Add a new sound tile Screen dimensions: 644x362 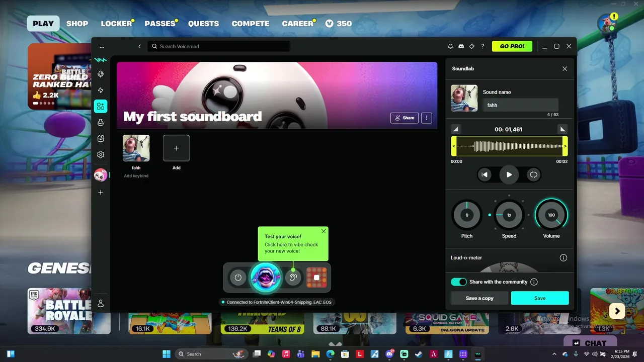[x=176, y=148]
